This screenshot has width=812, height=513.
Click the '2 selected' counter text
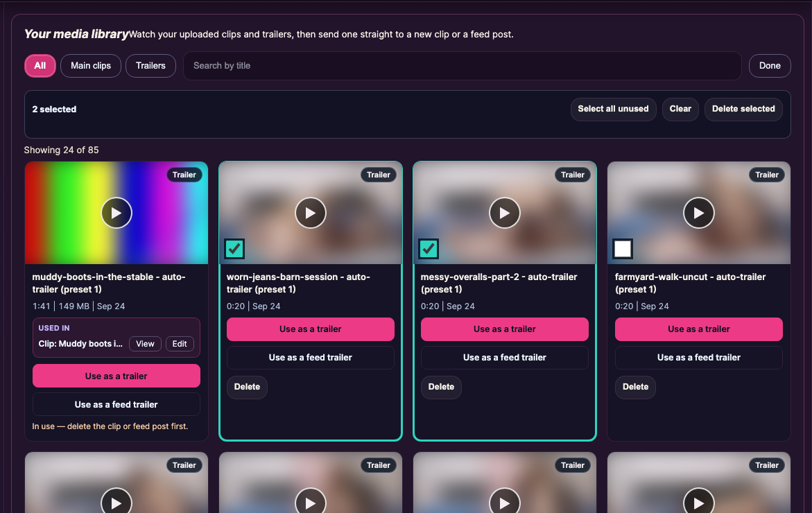pos(54,110)
